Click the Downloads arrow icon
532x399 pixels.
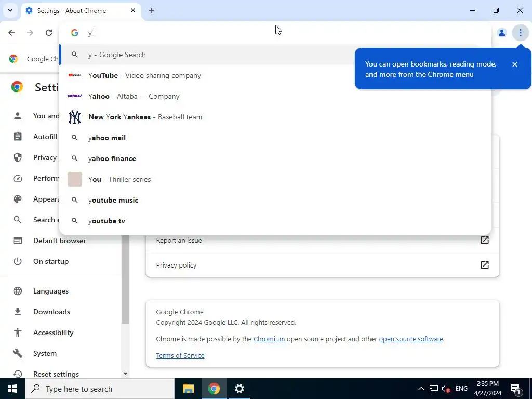(18, 312)
